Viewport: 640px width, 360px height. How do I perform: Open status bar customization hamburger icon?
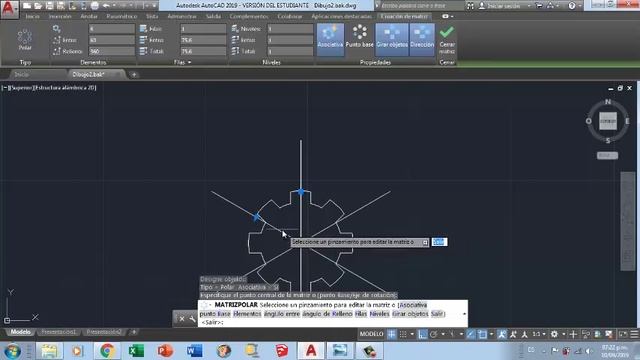pyautogui.click(x=634, y=334)
